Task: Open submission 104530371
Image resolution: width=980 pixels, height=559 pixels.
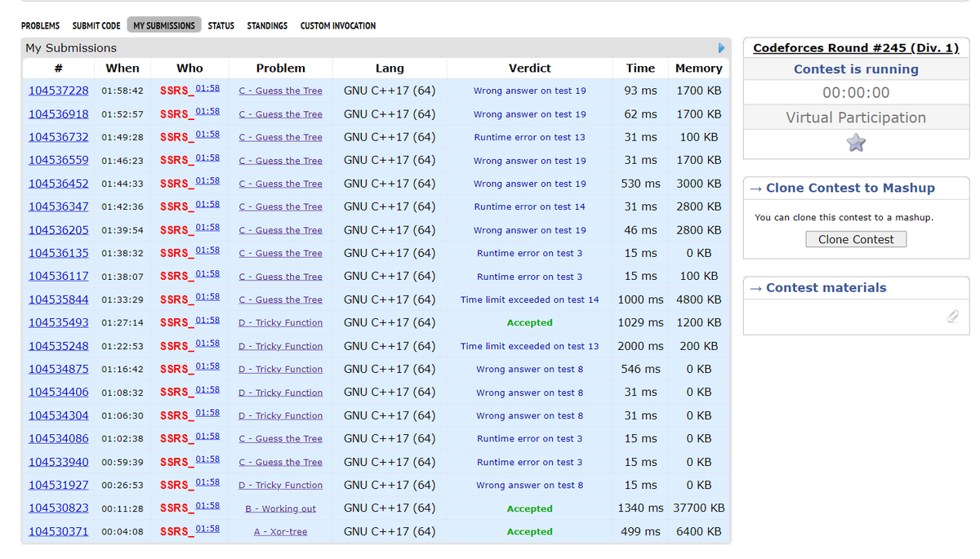Action: (59, 531)
